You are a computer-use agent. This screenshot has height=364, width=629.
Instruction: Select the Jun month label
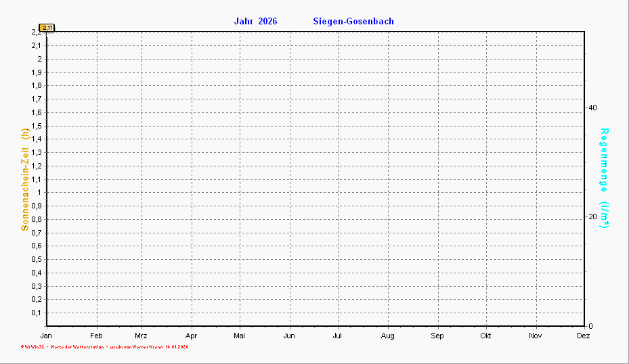[289, 336]
